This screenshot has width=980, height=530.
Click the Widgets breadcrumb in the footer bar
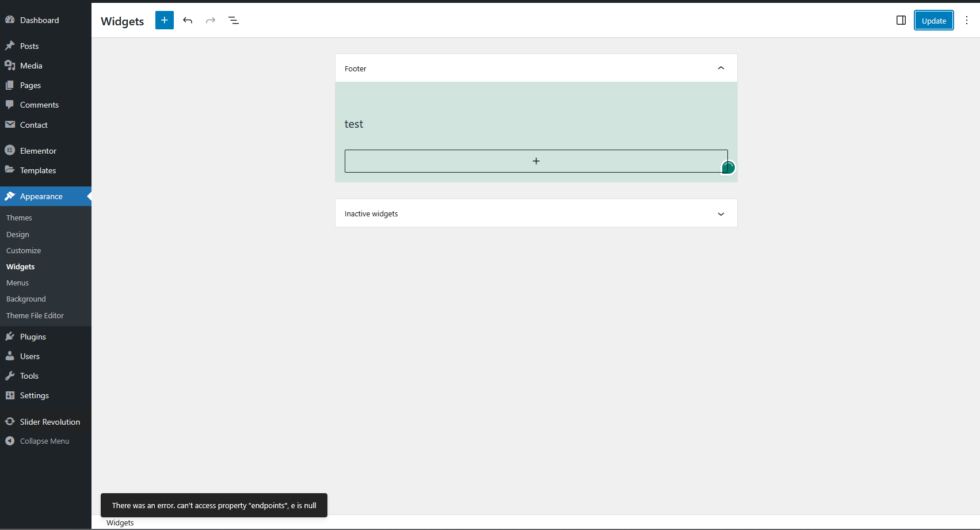point(120,523)
